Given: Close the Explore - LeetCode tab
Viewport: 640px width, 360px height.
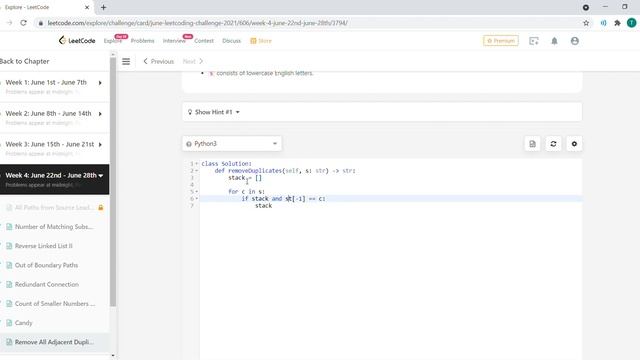Looking at the screenshot, I should tap(87, 7).
